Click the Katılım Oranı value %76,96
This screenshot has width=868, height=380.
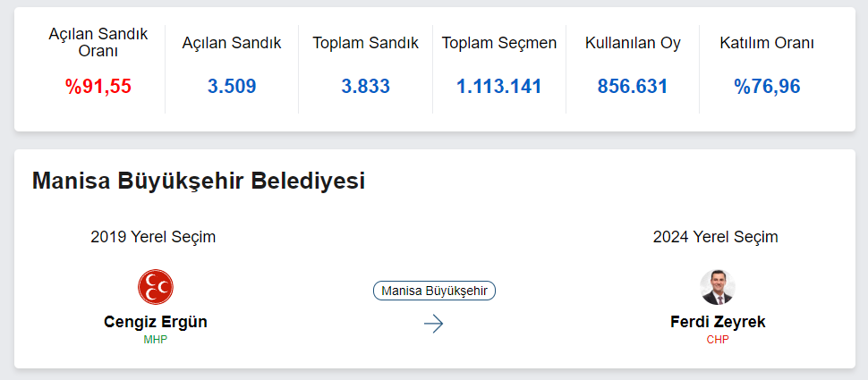coord(767,87)
